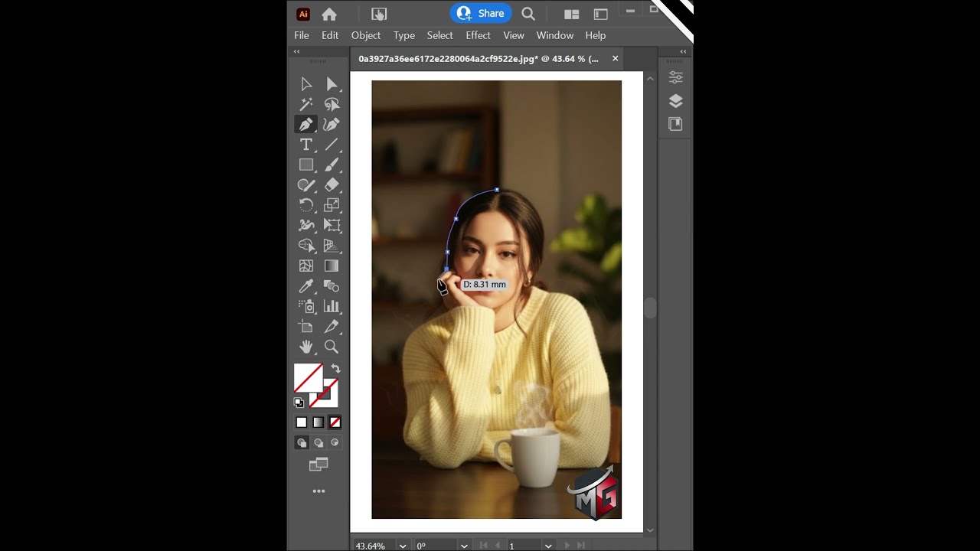980x551 pixels.
Task: Select the Slice tool
Action: pos(332,327)
